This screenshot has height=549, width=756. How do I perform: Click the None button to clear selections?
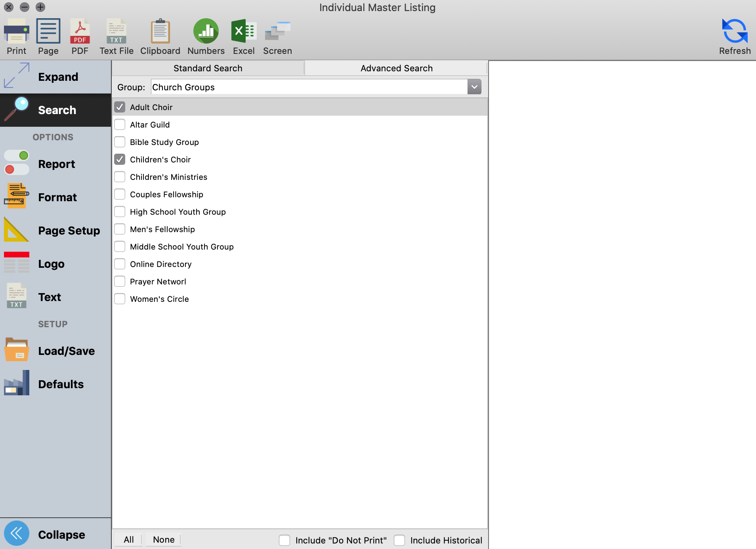click(x=164, y=539)
